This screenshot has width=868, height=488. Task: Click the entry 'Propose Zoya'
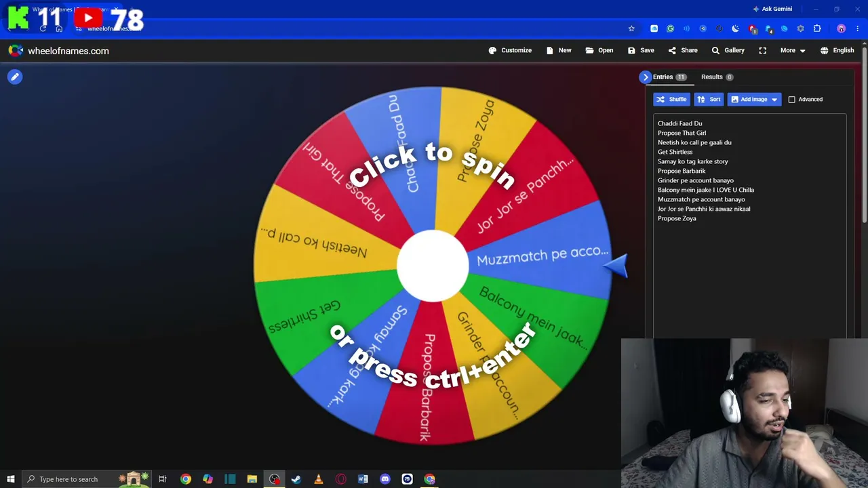(677, 218)
